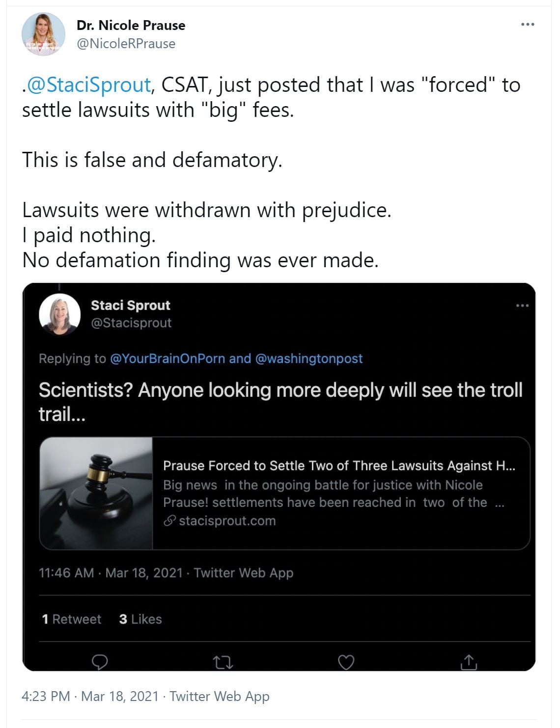Open Staci Sprout's avatar photo

click(59, 314)
